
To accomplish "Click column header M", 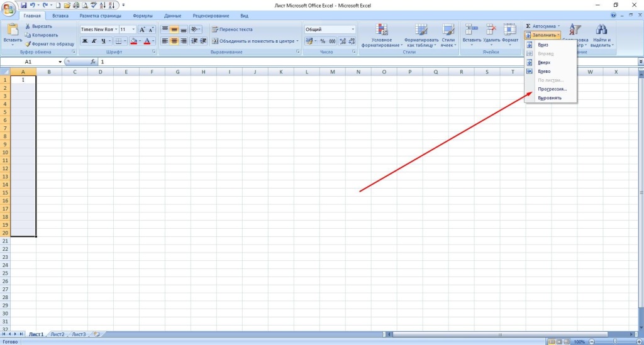I will point(332,72).
